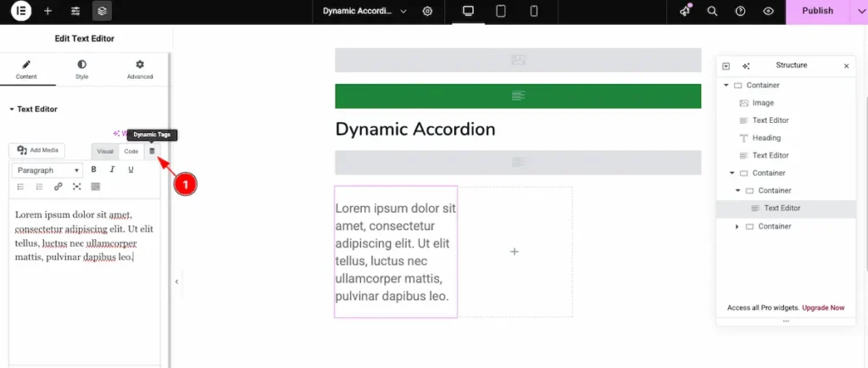
Task: Click the Add Media button
Action: pyautogui.click(x=37, y=150)
